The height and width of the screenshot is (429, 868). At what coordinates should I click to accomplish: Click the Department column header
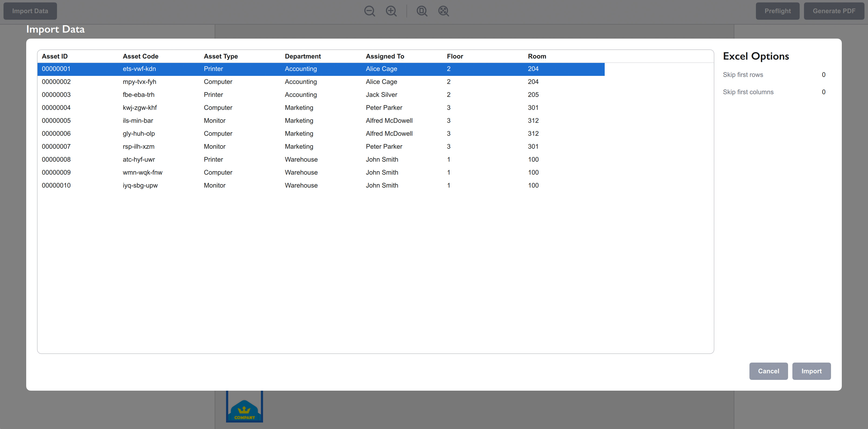(x=302, y=56)
